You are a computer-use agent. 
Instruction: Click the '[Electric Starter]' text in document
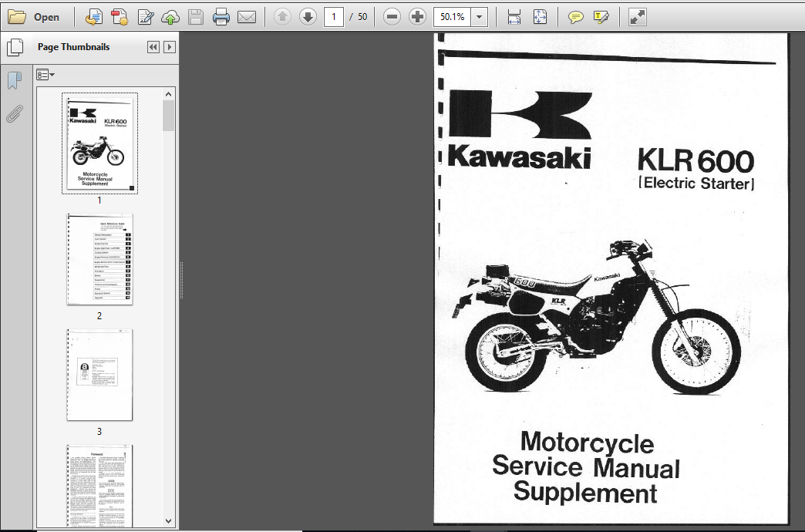(x=697, y=184)
